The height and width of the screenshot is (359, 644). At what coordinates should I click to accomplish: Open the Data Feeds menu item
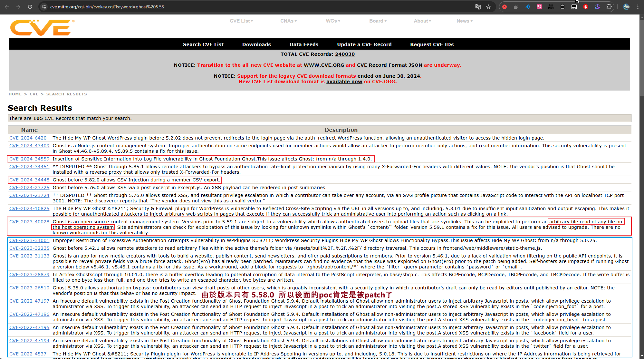click(304, 44)
